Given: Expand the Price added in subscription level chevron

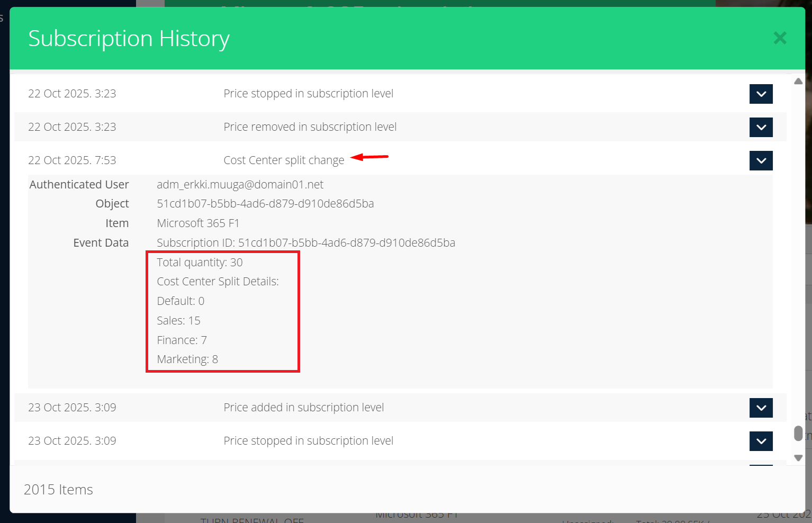Looking at the screenshot, I should pyautogui.click(x=761, y=408).
